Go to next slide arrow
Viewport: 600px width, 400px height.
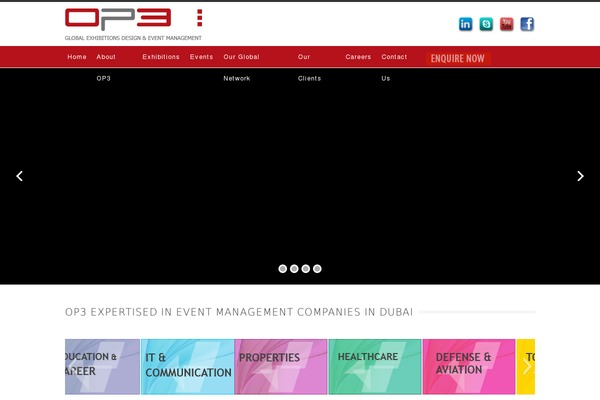(x=580, y=176)
